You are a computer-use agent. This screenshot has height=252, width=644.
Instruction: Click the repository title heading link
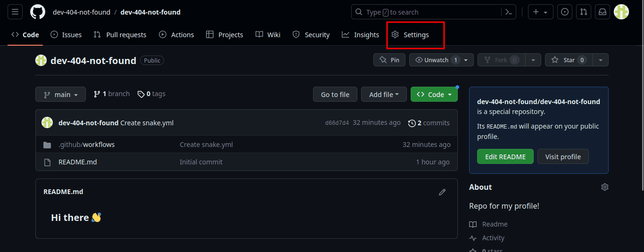[x=93, y=60]
